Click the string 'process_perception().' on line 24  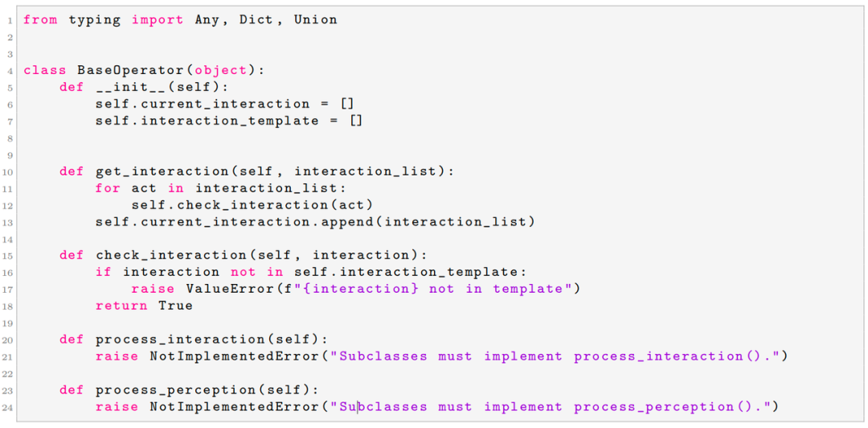(x=671, y=408)
